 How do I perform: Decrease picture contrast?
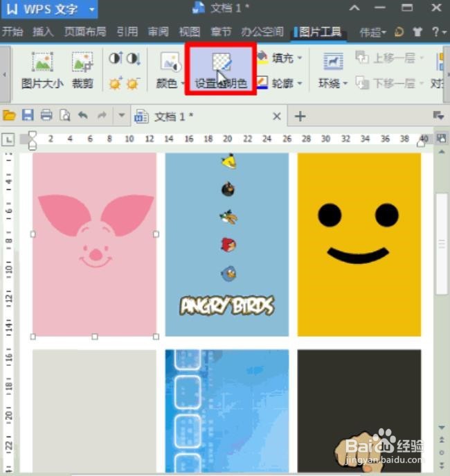point(133,58)
